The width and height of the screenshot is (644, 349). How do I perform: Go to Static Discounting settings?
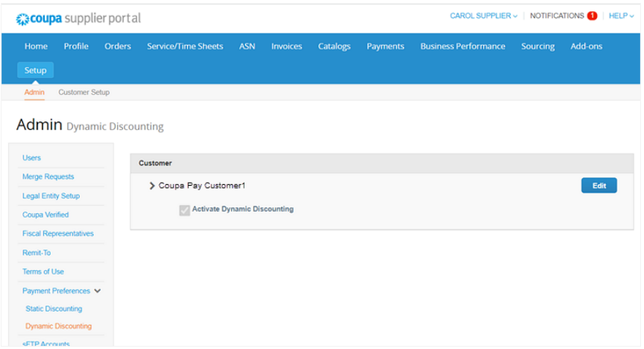(x=54, y=309)
